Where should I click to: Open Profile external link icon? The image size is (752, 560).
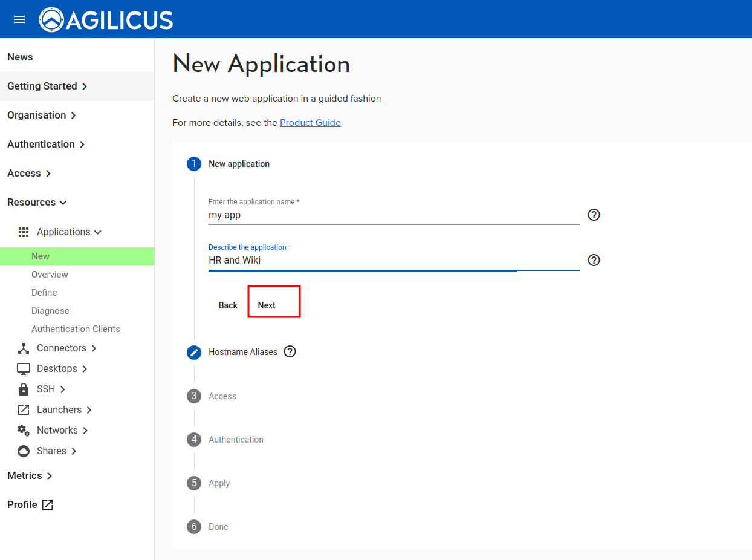[x=48, y=505]
